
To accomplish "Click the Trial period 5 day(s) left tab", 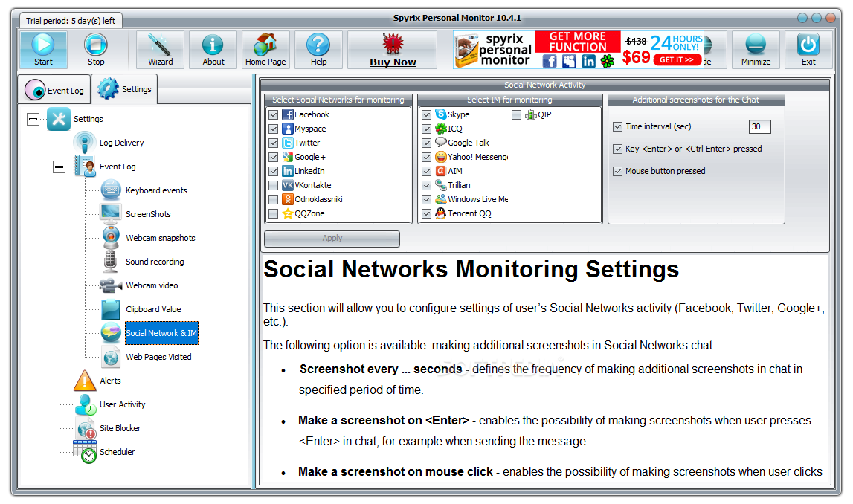I will tap(71, 21).
